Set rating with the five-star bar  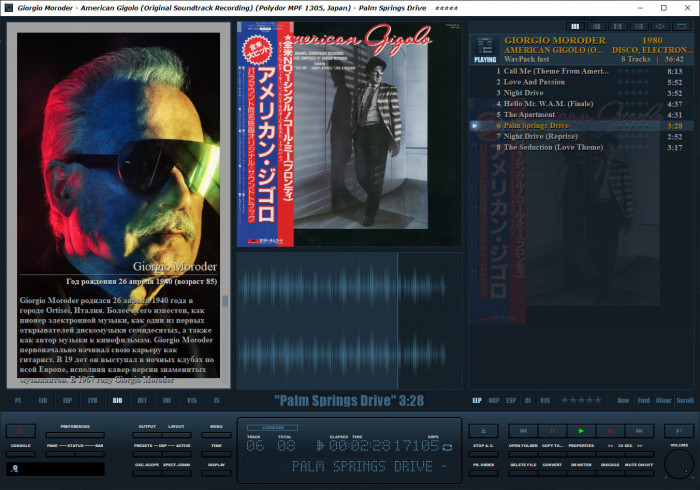tap(581, 400)
